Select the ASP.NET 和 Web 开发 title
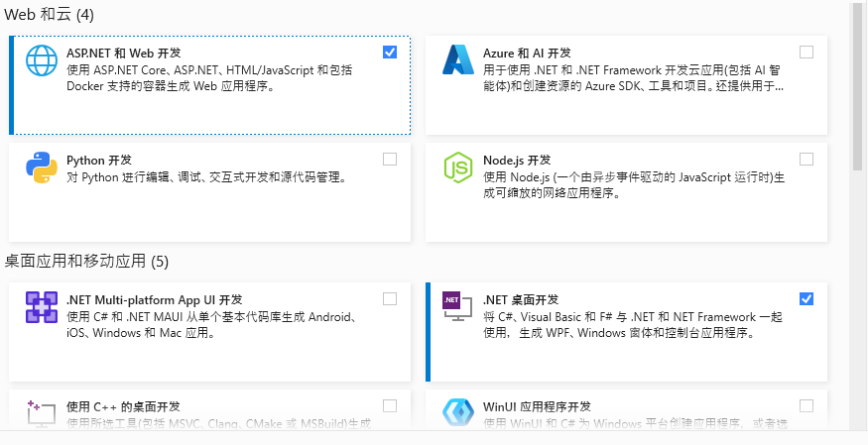Viewport: 868px width, 445px height. click(x=123, y=54)
